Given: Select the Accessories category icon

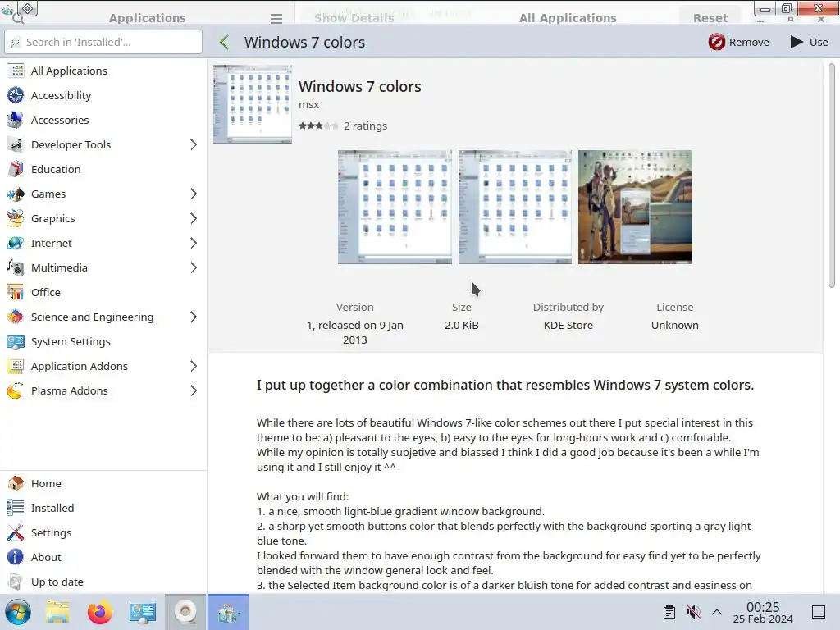Looking at the screenshot, I should click(16, 120).
